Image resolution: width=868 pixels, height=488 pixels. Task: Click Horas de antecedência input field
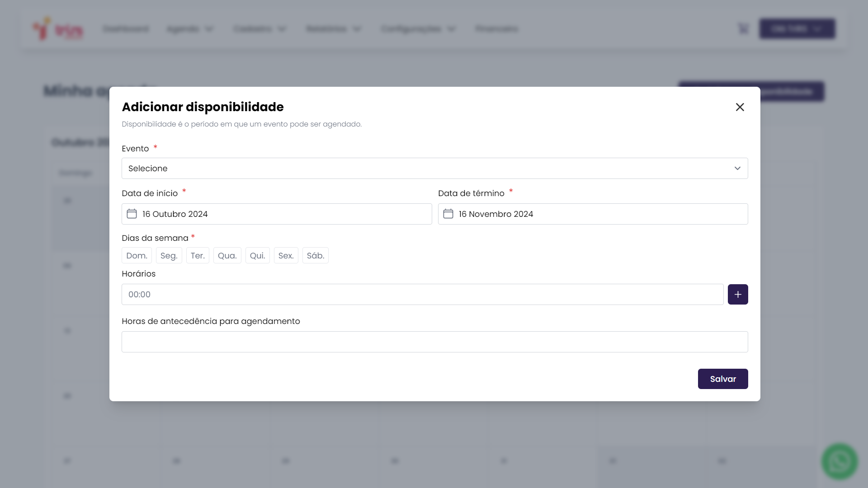tap(434, 342)
